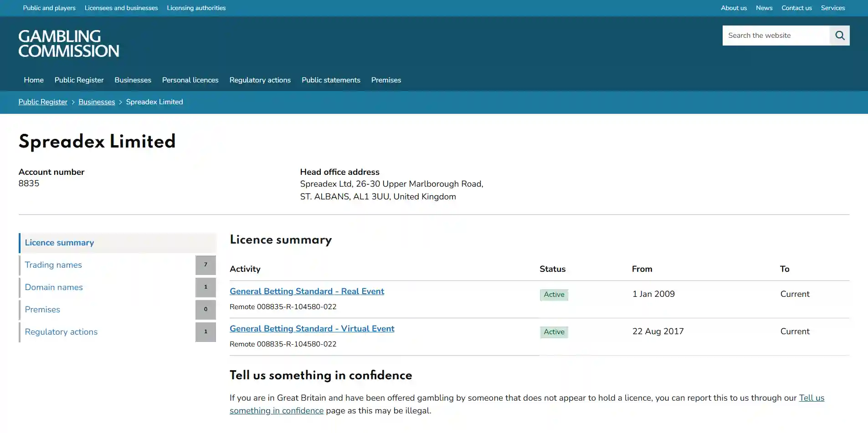Select Businesses in main navigation

click(133, 80)
